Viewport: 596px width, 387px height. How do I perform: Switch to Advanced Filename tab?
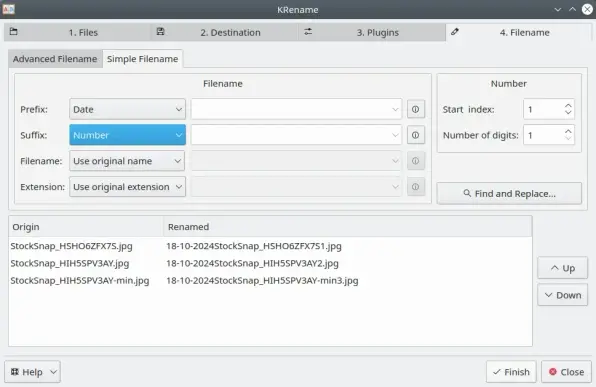[x=55, y=59]
